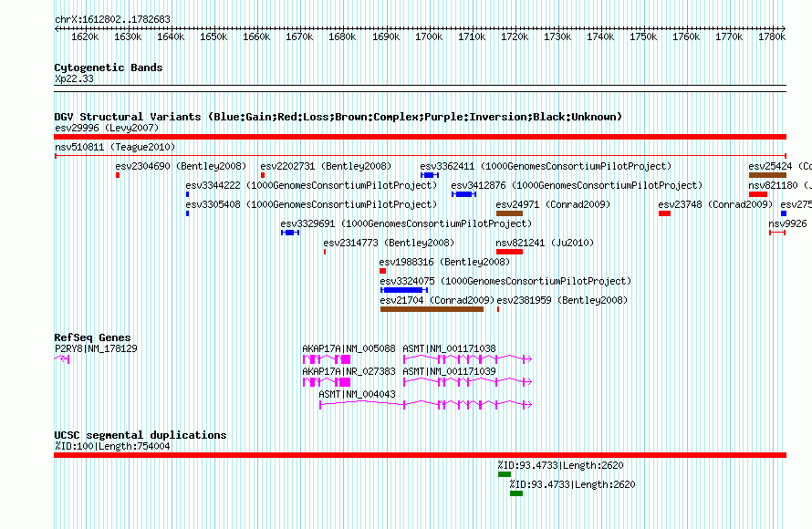The width and height of the screenshot is (812, 529).
Task: Click the DGV Structural Variants track title
Action: coord(338,117)
